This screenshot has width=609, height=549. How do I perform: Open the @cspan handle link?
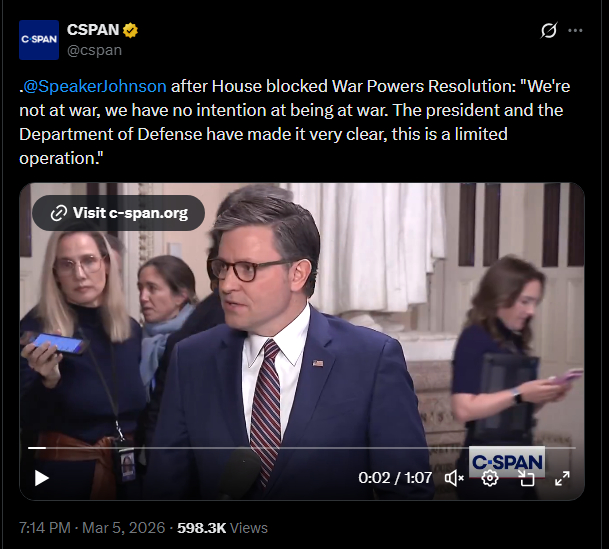97,49
